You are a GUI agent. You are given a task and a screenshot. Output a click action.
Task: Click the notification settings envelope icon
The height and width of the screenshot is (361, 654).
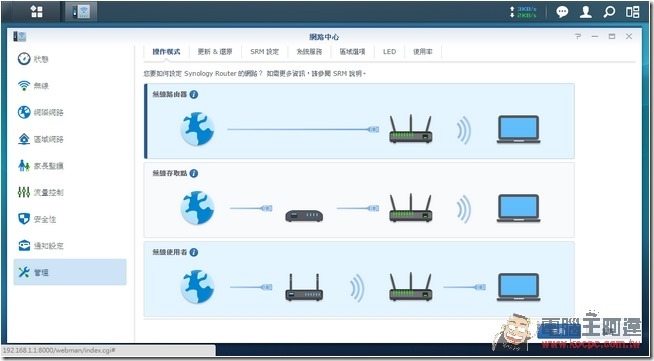pyautogui.click(x=24, y=246)
